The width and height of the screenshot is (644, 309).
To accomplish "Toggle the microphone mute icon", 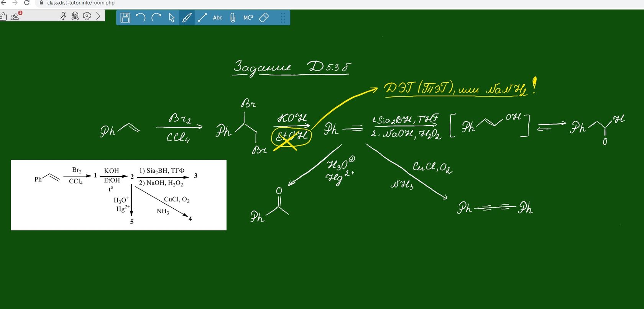I will (x=63, y=16).
